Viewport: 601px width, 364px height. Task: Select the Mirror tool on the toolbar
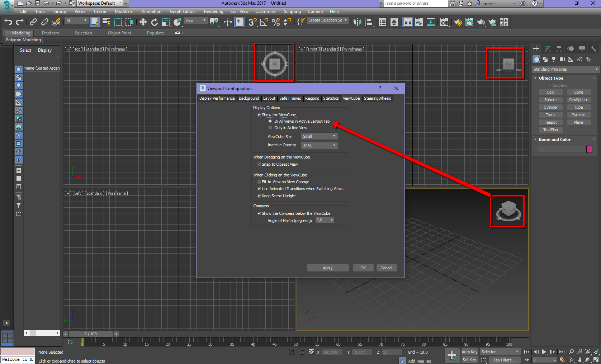pos(357,22)
